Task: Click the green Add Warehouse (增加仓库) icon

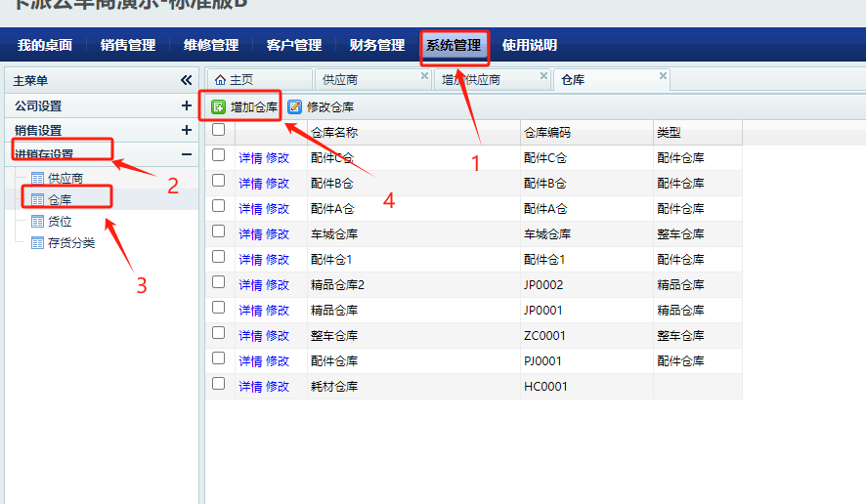Action: click(219, 107)
